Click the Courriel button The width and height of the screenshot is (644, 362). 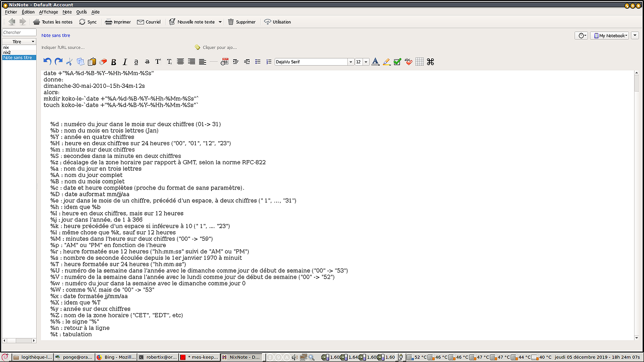click(x=149, y=22)
